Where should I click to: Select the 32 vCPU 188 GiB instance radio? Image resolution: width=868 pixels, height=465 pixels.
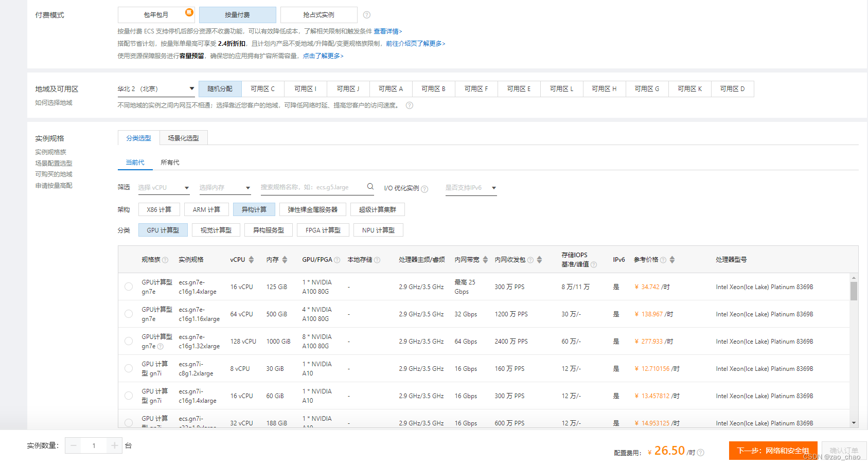pos(129,423)
